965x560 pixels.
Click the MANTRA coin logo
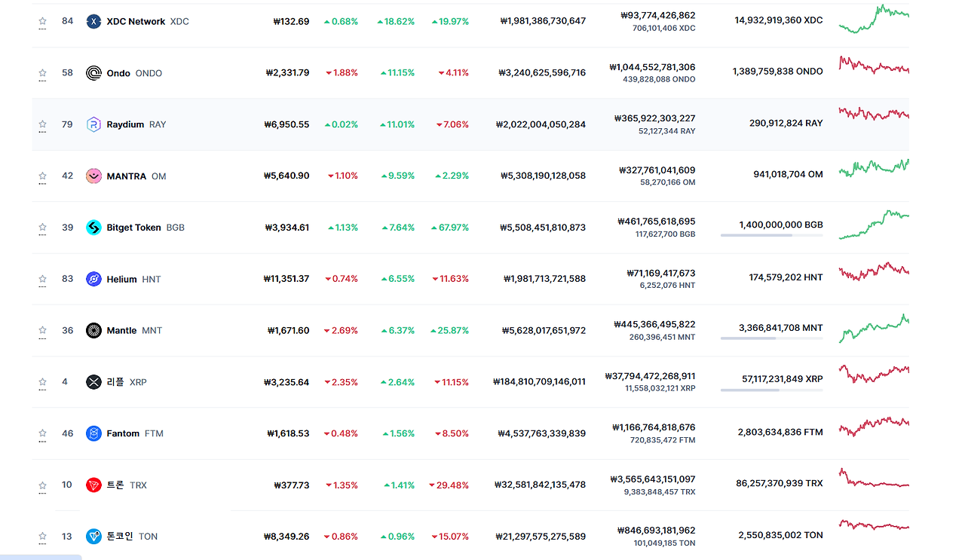[93, 176]
